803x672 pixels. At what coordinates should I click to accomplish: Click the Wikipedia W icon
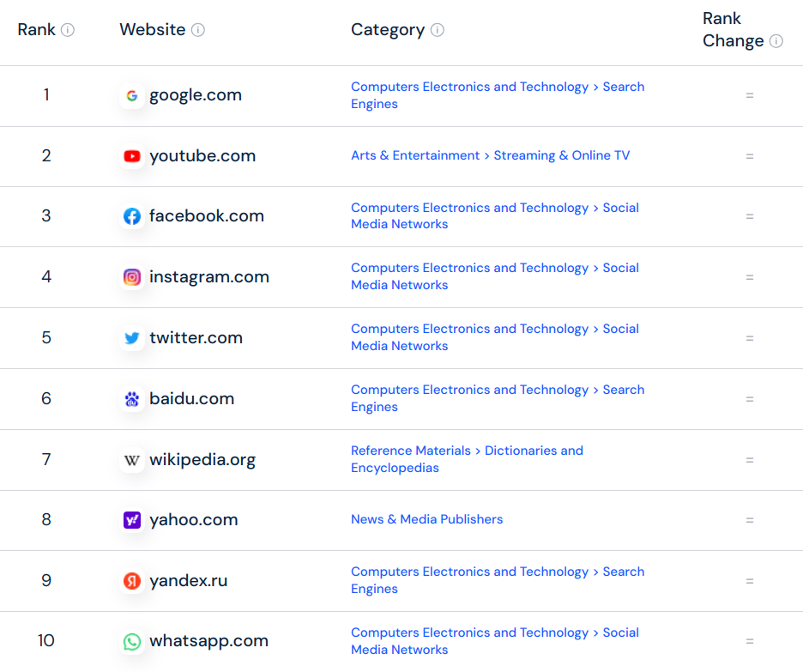point(132,460)
